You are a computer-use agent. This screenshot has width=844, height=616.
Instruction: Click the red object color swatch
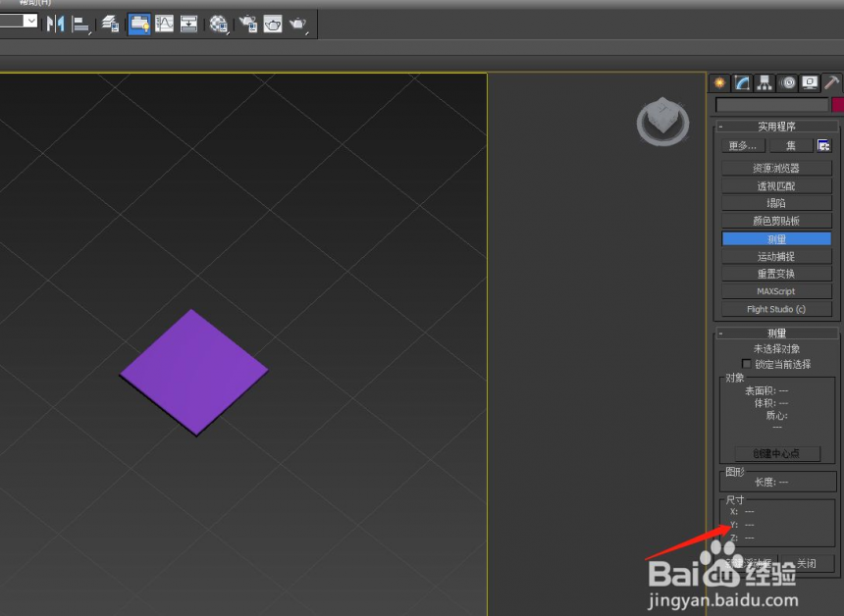coord(837,104)
